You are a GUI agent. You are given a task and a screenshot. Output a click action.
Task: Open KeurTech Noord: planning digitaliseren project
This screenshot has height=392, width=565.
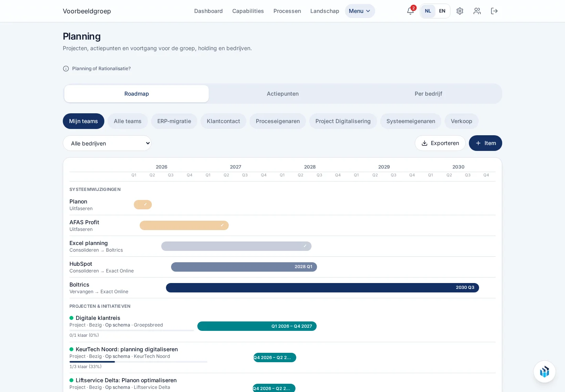(x=127, y=349)
